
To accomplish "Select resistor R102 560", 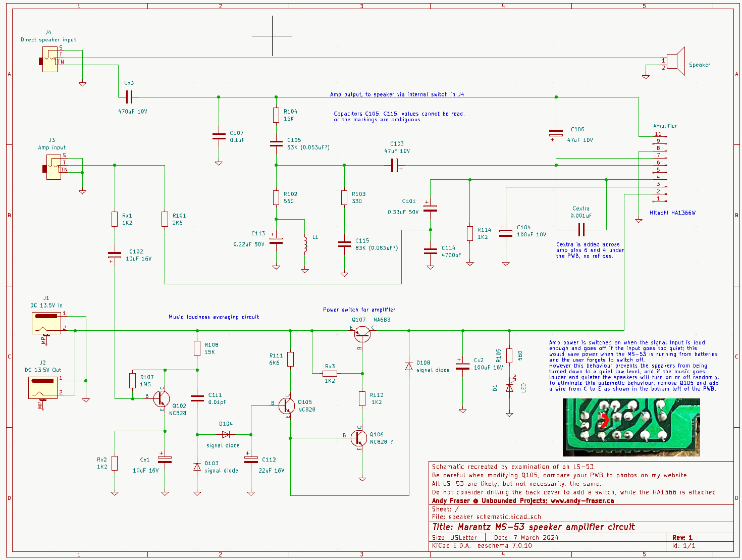I will (x=276, y=197).
